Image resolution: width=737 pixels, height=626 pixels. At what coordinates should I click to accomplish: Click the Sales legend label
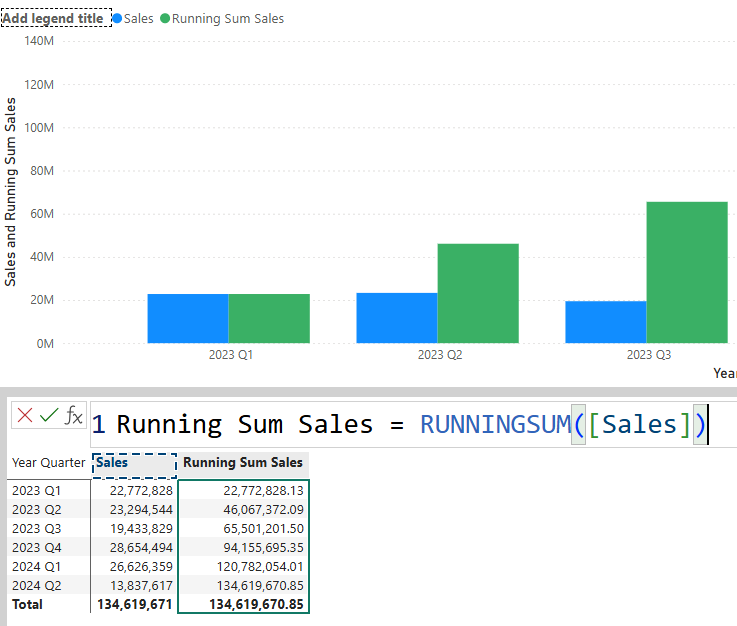coord(139,18)
